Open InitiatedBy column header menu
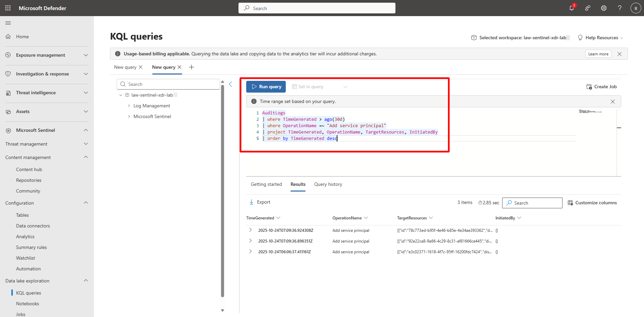 pyautogui.click(x=519, y=218)
